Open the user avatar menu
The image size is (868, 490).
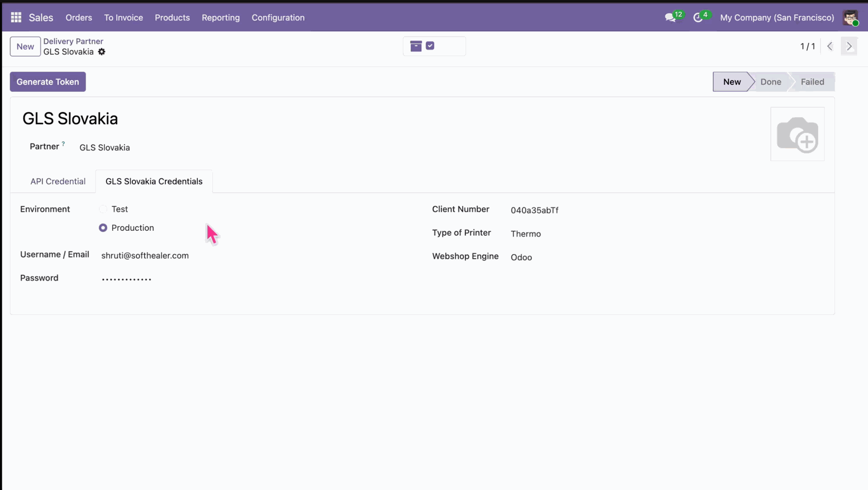[x=850, y=18]
